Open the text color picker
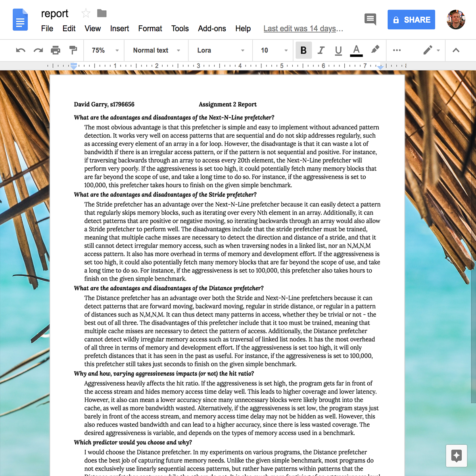 tap(356, 50)
